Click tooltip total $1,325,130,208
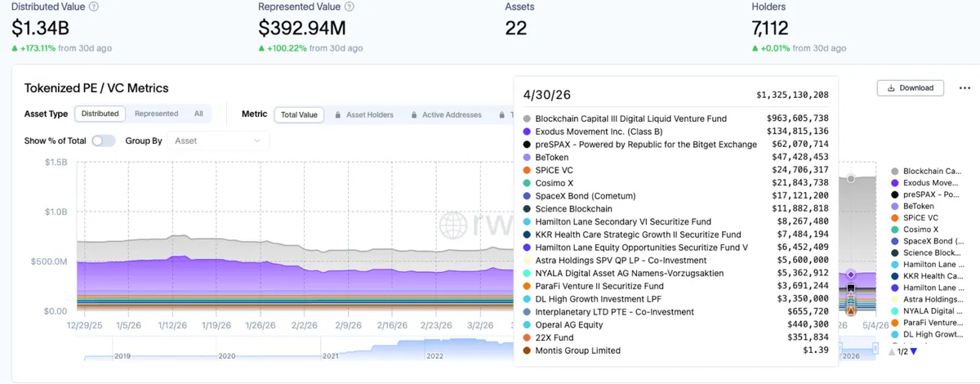The height and width of the screenshot is (384, 980). click(x=792, y=95)
